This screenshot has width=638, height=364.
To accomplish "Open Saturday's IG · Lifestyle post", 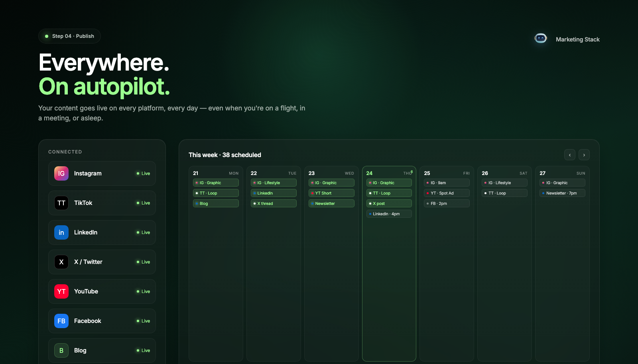I will point(504,183).
